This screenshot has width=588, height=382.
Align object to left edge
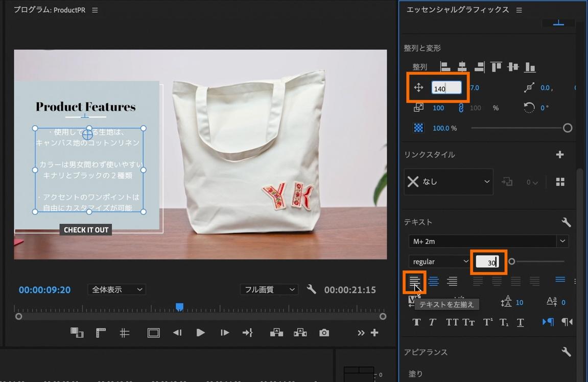tap(445, 67)
